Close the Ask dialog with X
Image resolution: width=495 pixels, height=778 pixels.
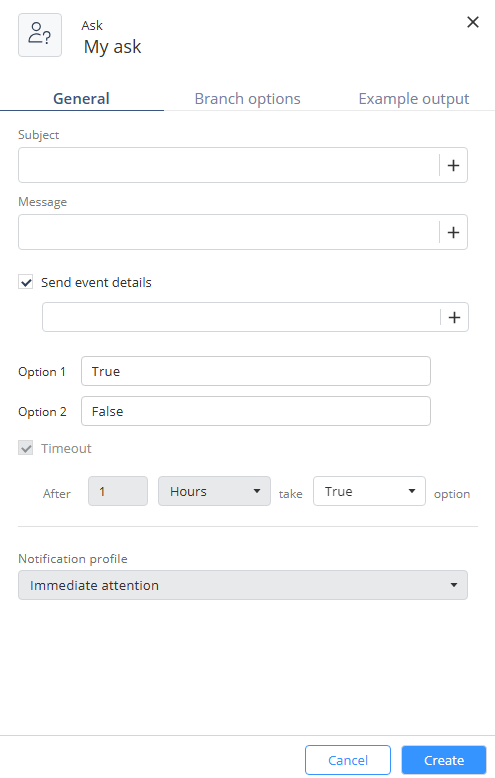pos(473,22)
